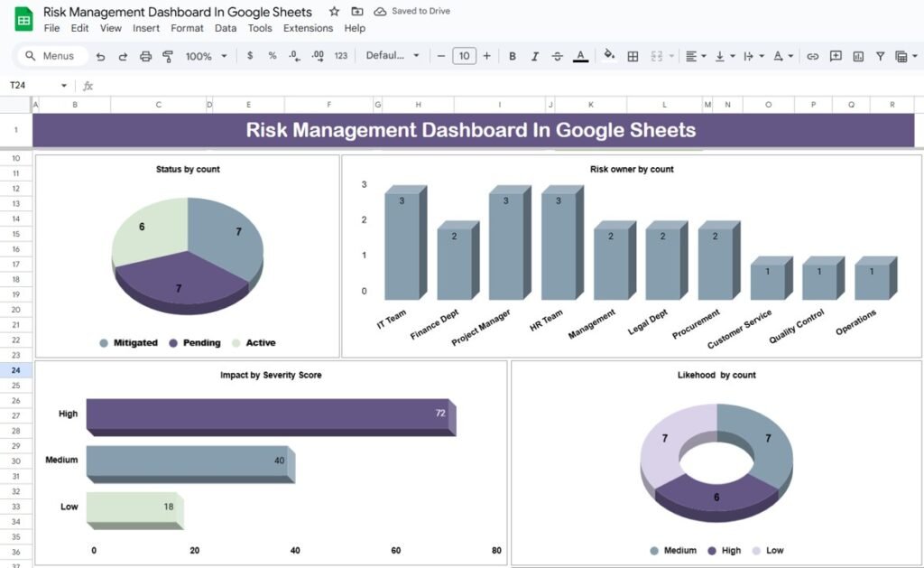Click the Redo arrow
Screen dimensions: 924x568
coord(123,56)
